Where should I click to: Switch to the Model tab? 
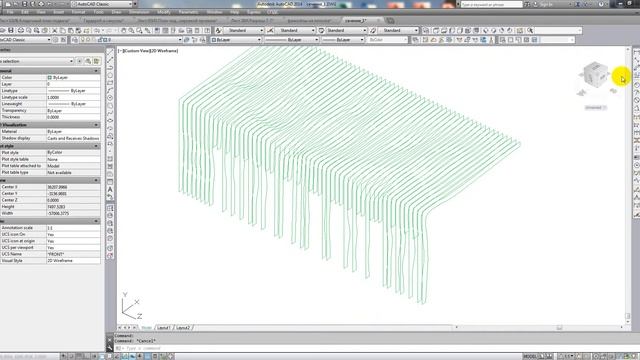146,328
